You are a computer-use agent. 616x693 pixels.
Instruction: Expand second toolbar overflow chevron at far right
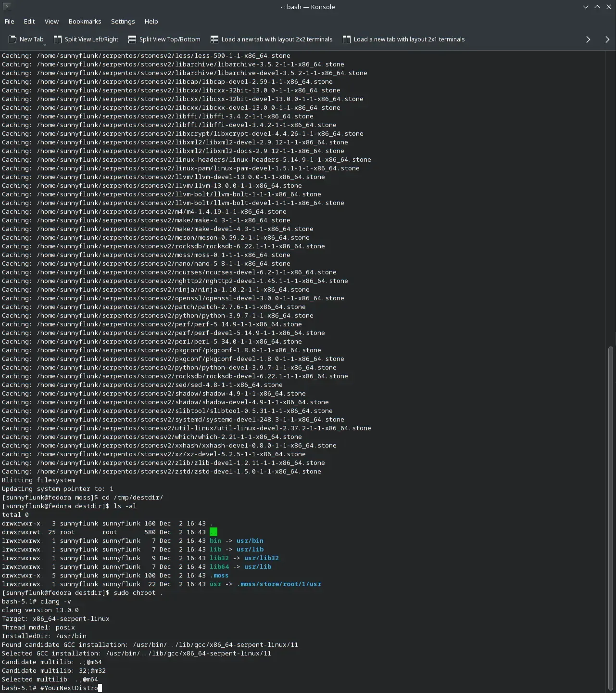click(607, 39)
